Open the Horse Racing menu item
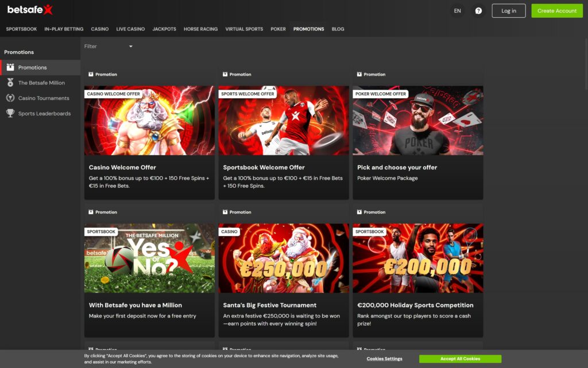 click(x=200, y=29)
